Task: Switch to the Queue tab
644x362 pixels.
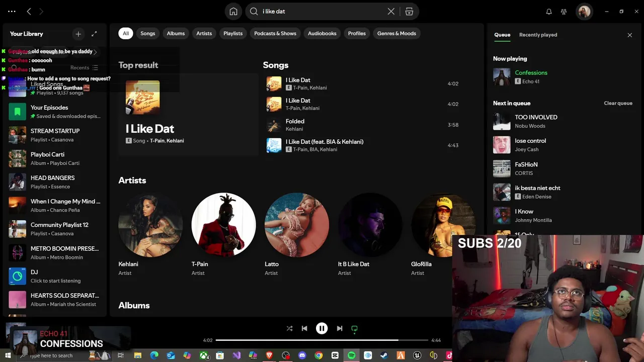Action: (502, 35)
